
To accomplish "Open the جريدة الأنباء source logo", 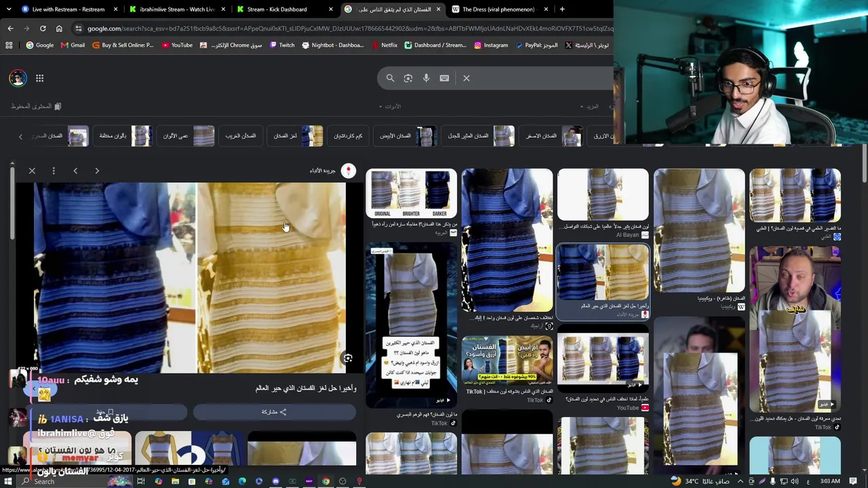I will (348, 171).
